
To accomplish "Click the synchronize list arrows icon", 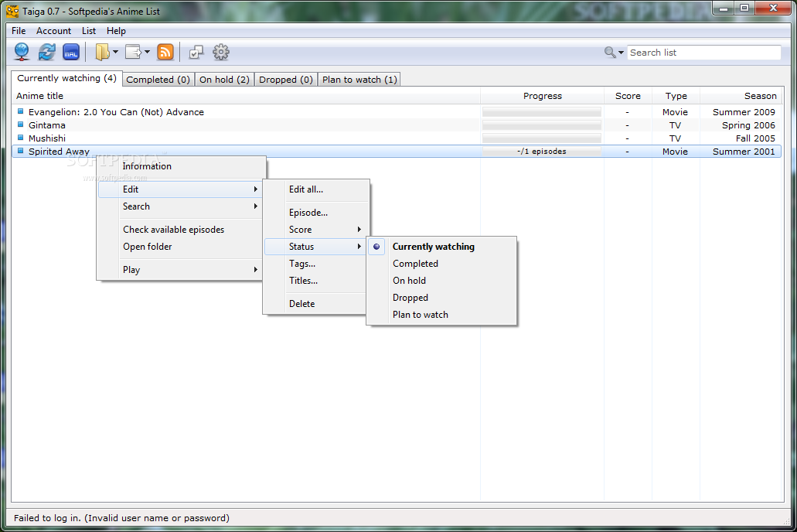I will (46, 52).
